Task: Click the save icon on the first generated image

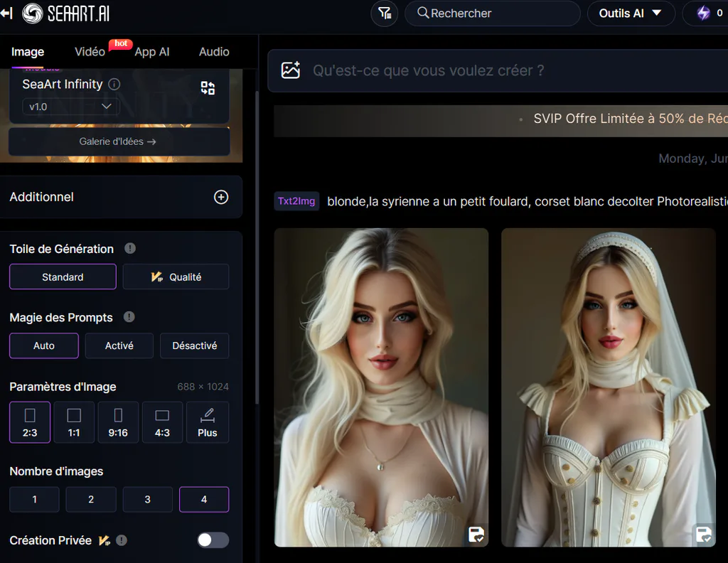Action: click(476, 535)
